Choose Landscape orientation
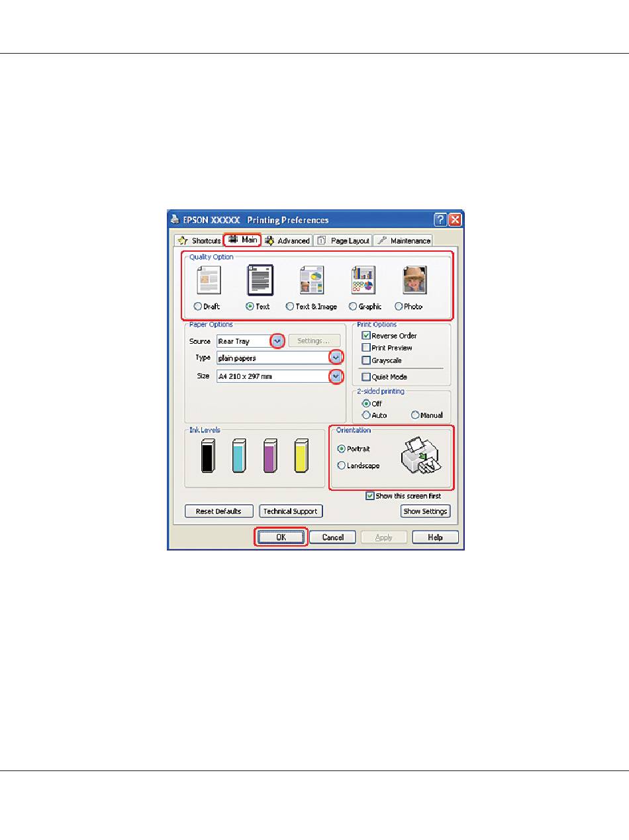This screenshot has width=629, height=840. tap(341, 466)
